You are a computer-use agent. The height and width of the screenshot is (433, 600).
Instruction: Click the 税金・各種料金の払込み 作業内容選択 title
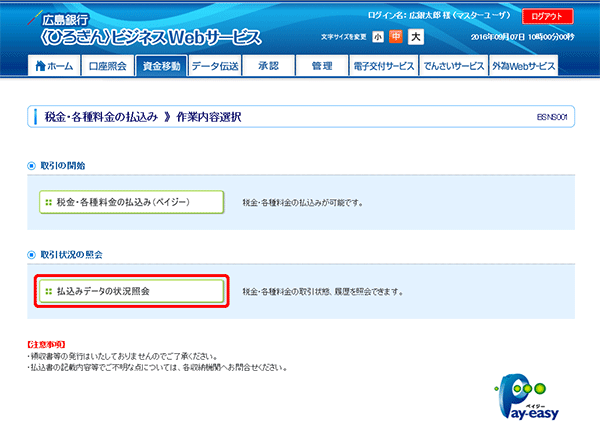(x=143, y=117)
